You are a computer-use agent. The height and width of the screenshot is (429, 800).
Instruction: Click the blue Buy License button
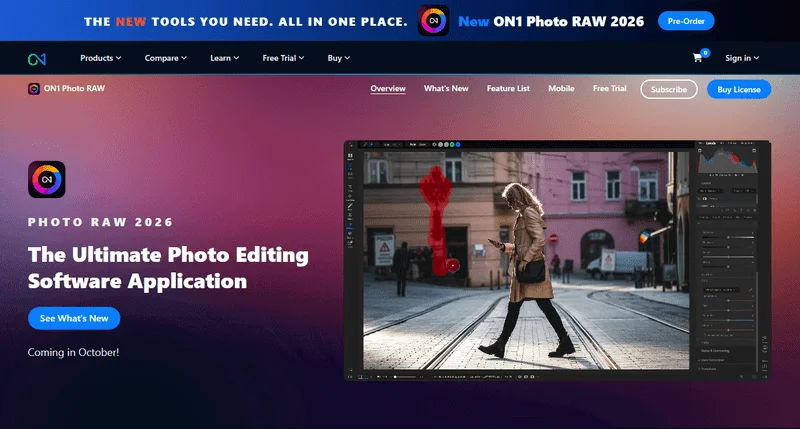pos(739,89)
